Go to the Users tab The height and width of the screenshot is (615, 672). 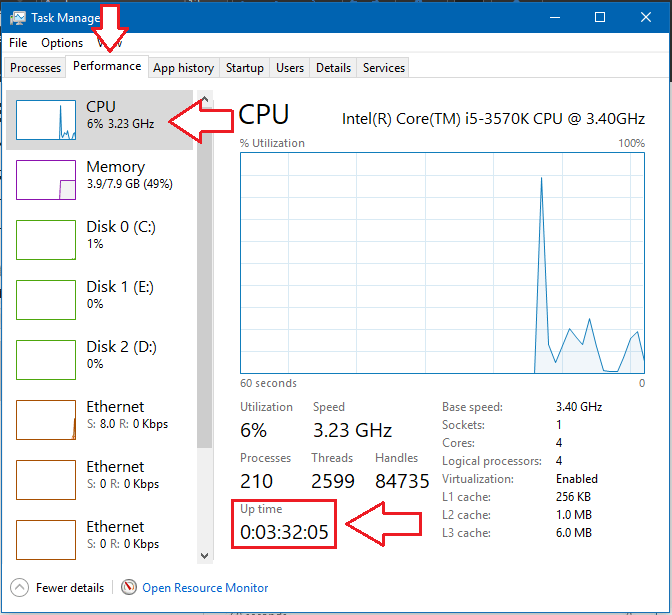(290, 68)
